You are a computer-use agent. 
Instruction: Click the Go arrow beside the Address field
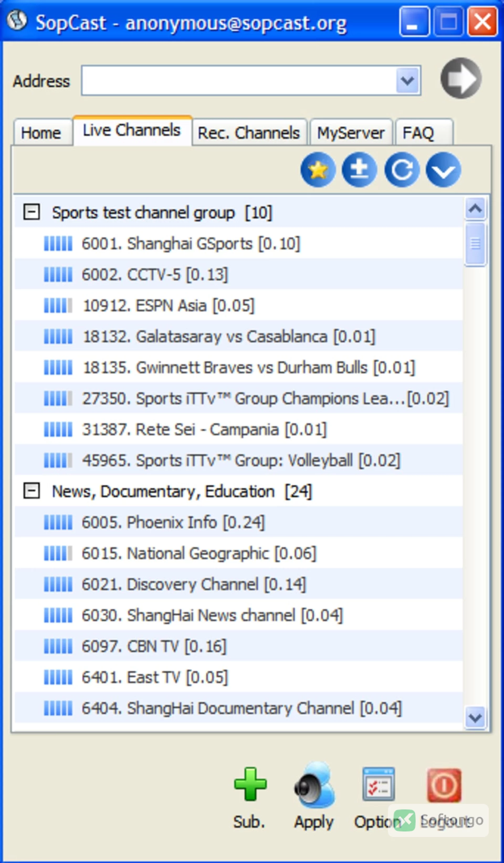(461, 79)
